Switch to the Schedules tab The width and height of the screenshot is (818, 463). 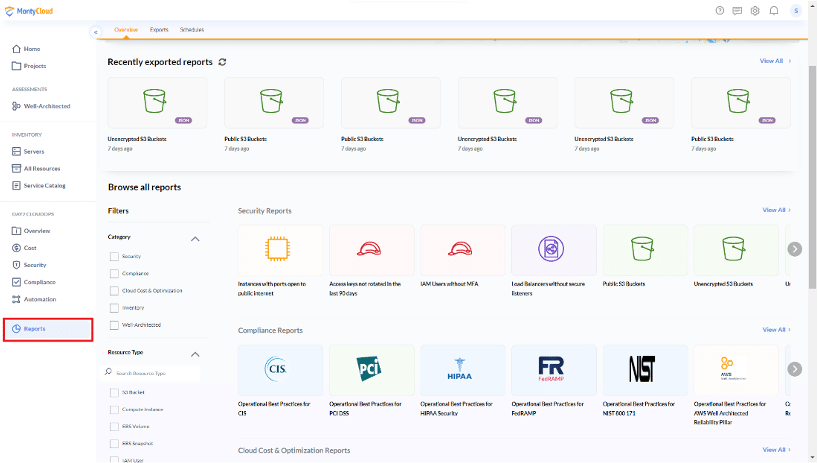(x=192, y=31)
